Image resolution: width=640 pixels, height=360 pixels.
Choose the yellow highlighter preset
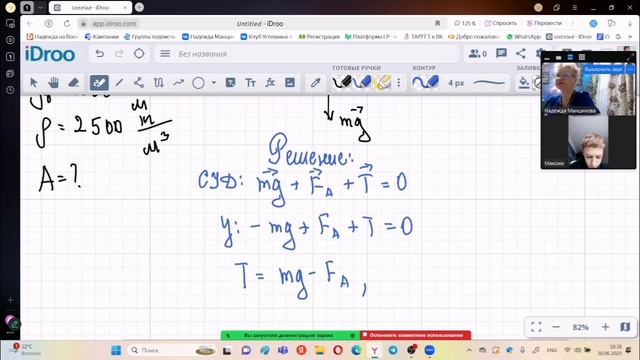[382, 82]
